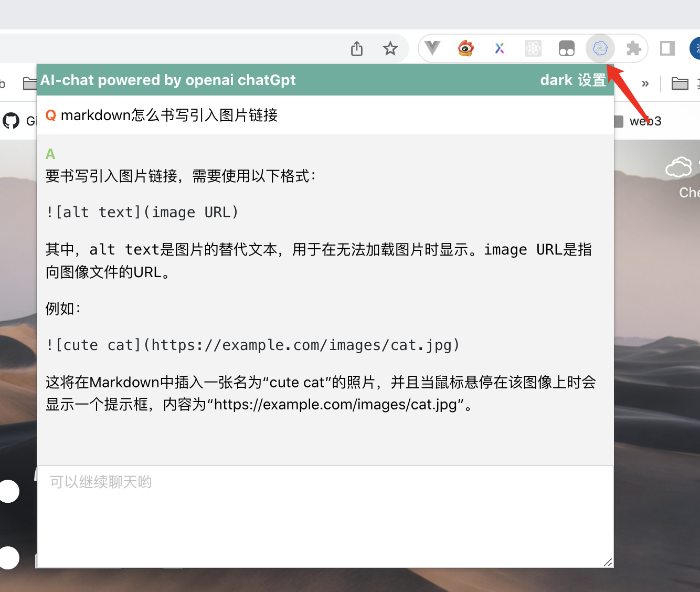This screenshot has height=592, width=700.
Task: Click the weather cloud icon on the page
Action: pyautogui.click(x=678, y=167)
